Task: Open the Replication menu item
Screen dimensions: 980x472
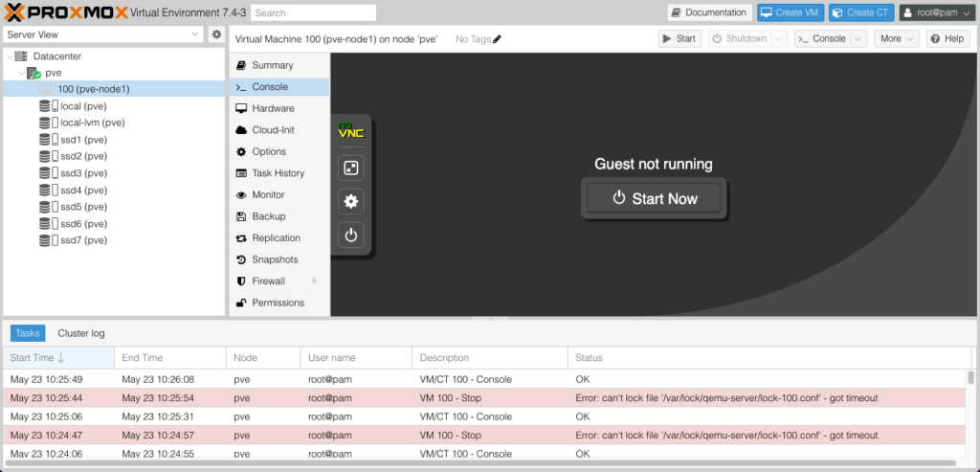Action: point(279,238)
